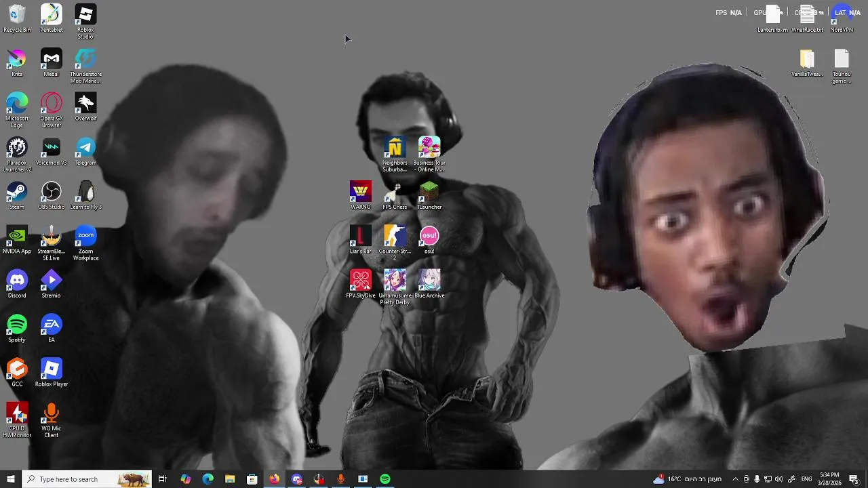Select the Touhou game file icon
The height and width of the screenshot is (488, 868).
coord(842,66)
